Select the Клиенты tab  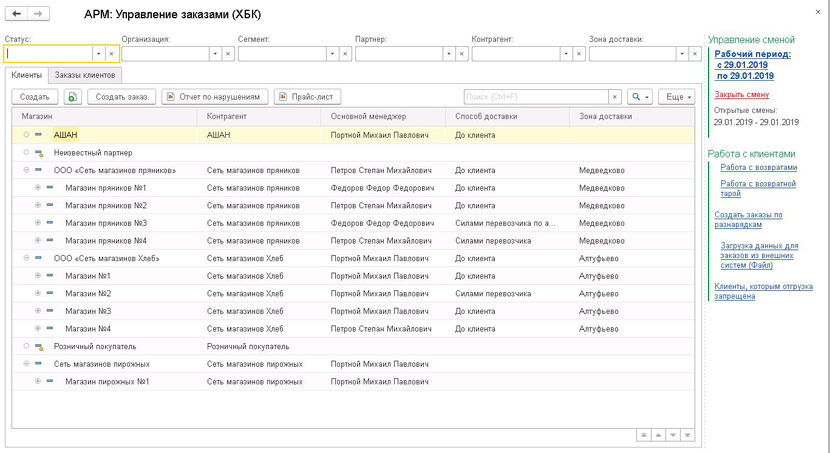click(x=26, y=75)
